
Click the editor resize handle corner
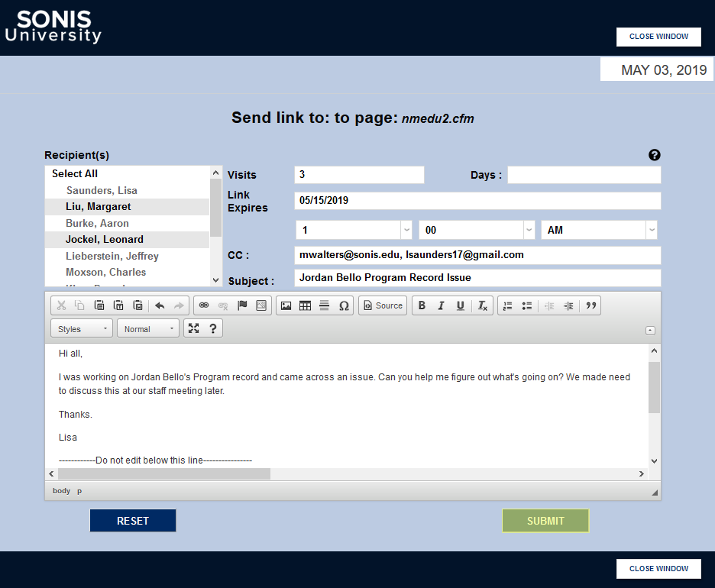(655, 493)
